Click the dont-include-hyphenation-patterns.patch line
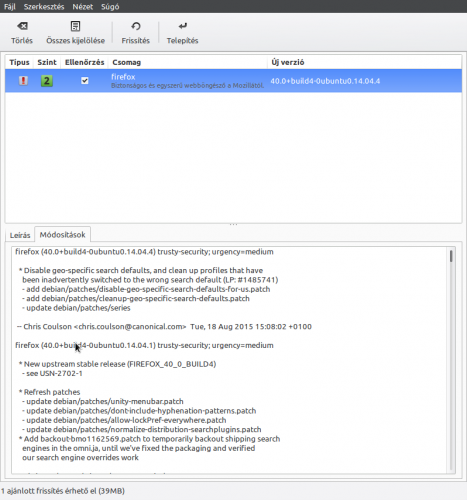Viewport: 467px width, 500px height. point(139,411)
